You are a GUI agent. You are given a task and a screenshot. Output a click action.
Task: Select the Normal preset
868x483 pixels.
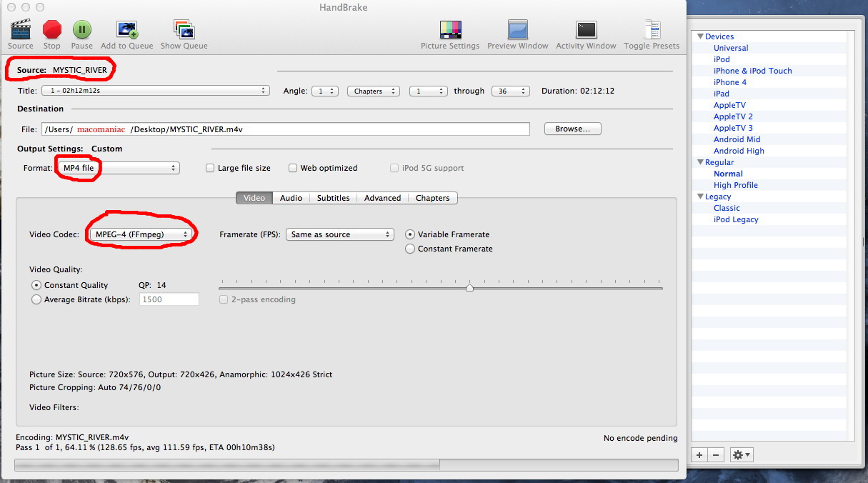tap(728, 174)
